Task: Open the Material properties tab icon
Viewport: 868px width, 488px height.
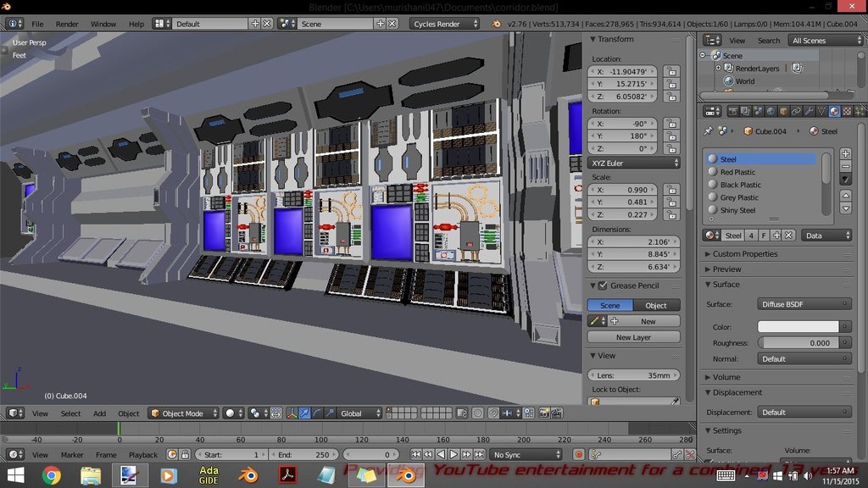Action: (x=834, y=111)
